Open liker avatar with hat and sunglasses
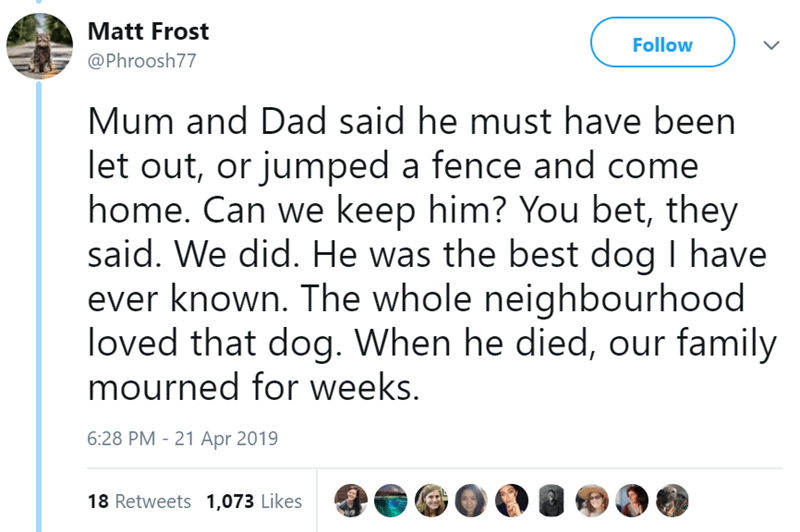The width and height of the screenshot is (800, 532). 592,499
